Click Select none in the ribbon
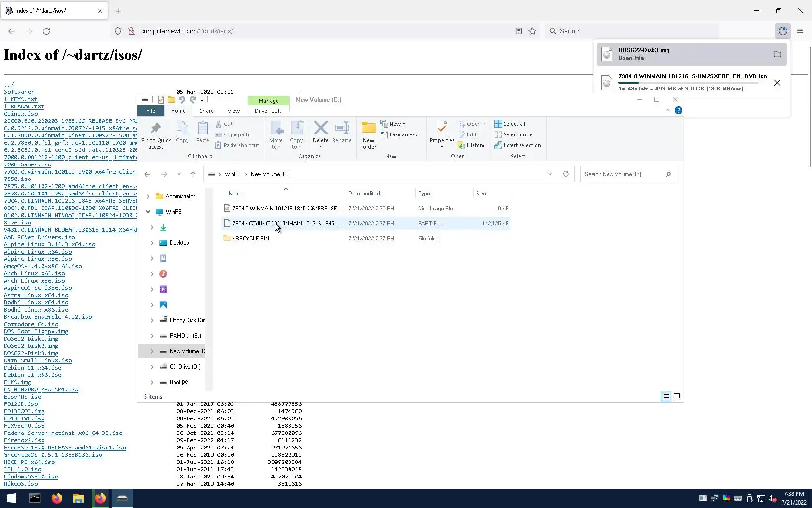Image resolution: width=812 pixels, height=508 pixels. pyautogui.click(x=513, y=134)
